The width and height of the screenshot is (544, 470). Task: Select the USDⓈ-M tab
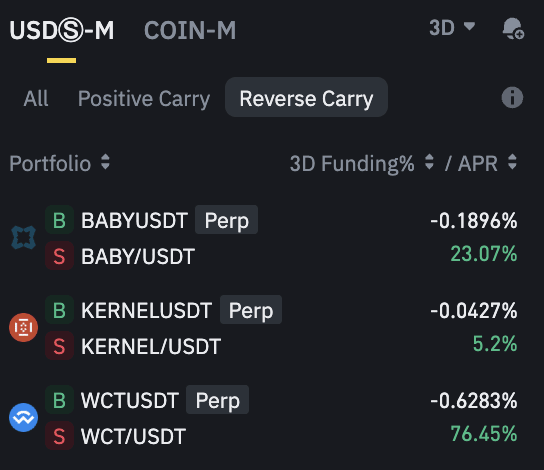click(x=61, y=30)
